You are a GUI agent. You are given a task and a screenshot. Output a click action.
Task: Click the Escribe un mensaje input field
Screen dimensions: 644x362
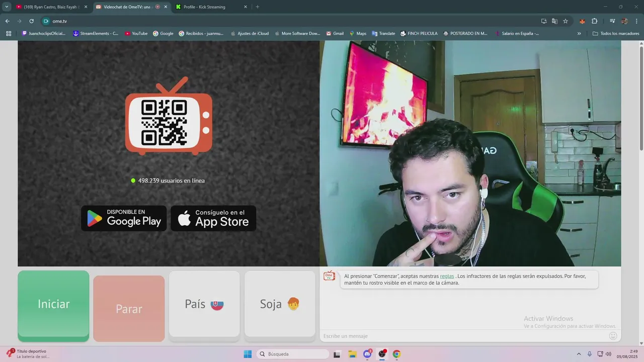tap(463, 336)
